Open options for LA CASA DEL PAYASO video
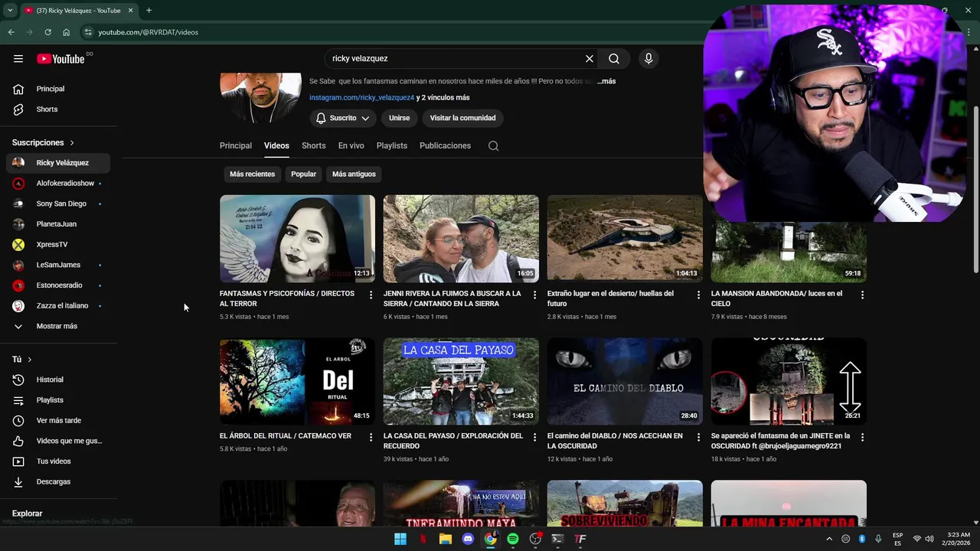Viewport: 980px width, 551px height. click(534, 437)
